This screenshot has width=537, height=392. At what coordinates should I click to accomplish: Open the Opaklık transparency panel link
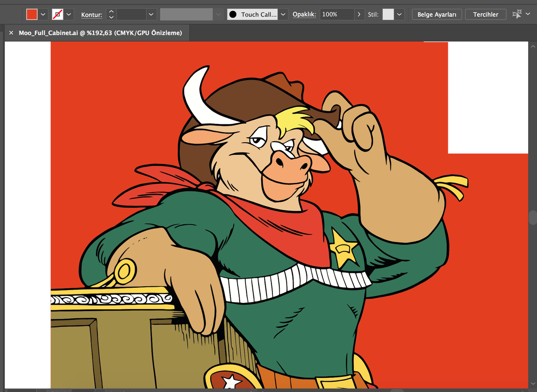click(x=304, y=14)
